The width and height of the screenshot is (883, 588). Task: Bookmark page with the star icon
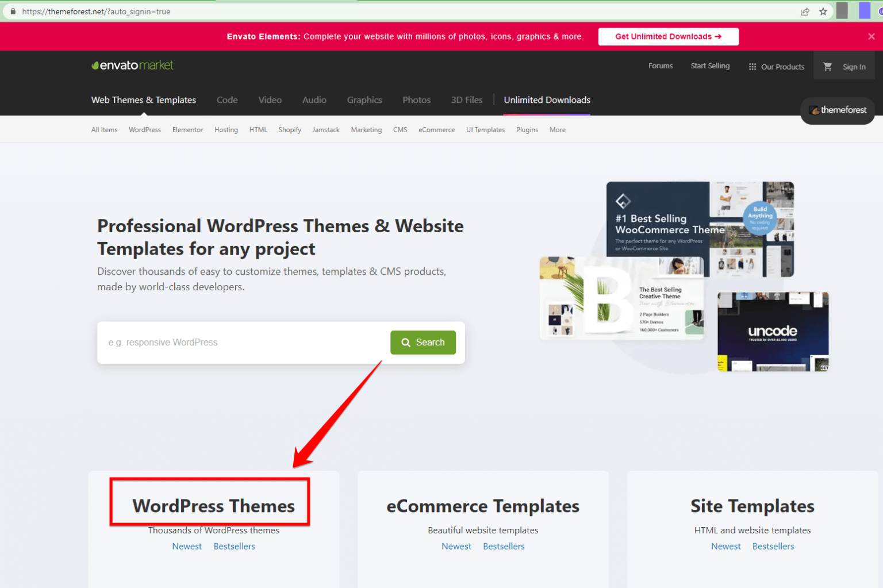point(823,11)
